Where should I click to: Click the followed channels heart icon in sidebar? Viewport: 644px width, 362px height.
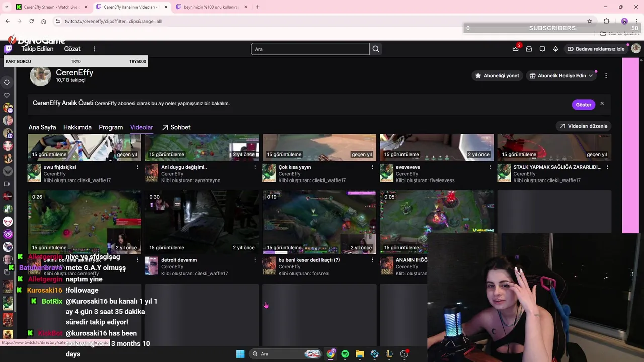7,95
